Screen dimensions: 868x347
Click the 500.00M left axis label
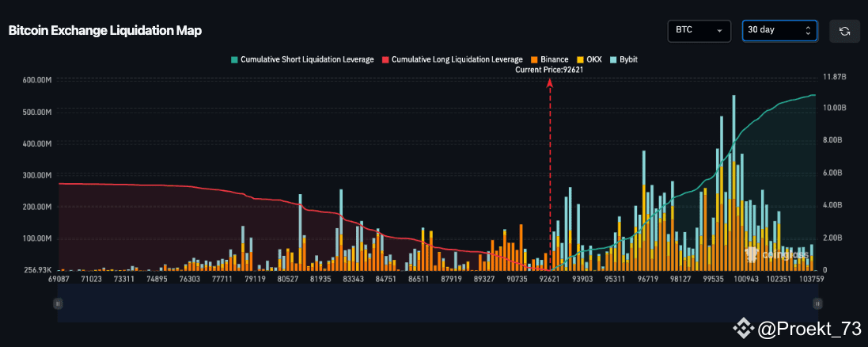click(x=37, y=112)
